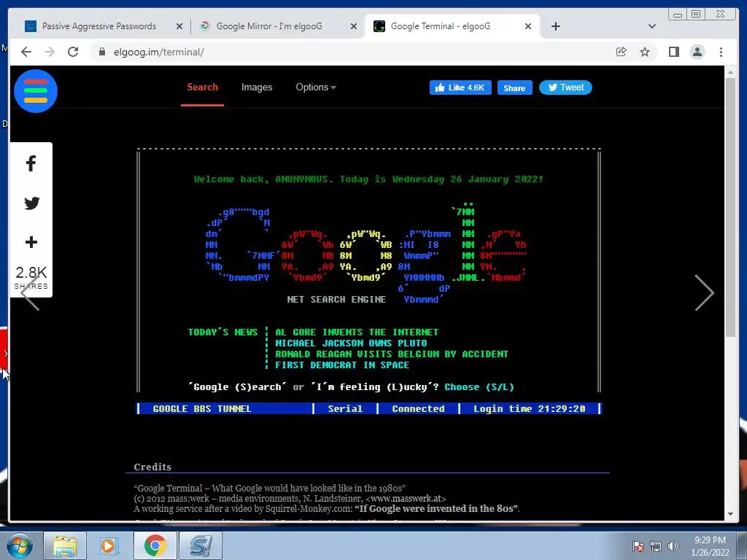Select the Search menu item
The width and height of the screenshot is (747, 560).
[203, 87]
